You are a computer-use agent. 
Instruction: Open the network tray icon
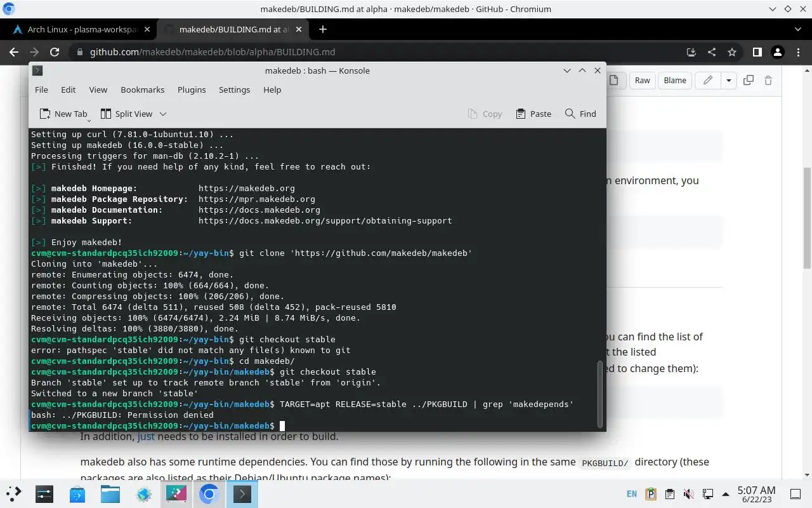(x=707, y=494)
